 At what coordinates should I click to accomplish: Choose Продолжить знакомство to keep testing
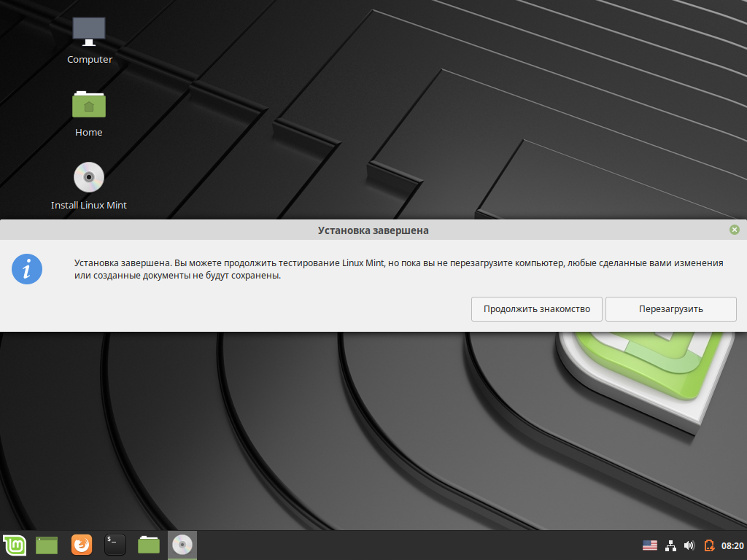pyautogui.click(x=536, y=308)
